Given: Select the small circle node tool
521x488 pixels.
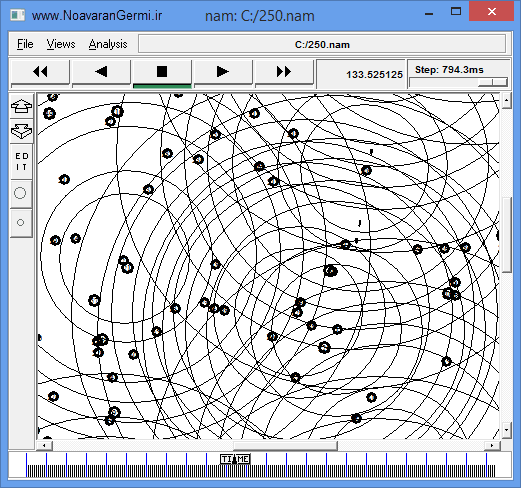Looking at the screenshot, I should [21, 223].
